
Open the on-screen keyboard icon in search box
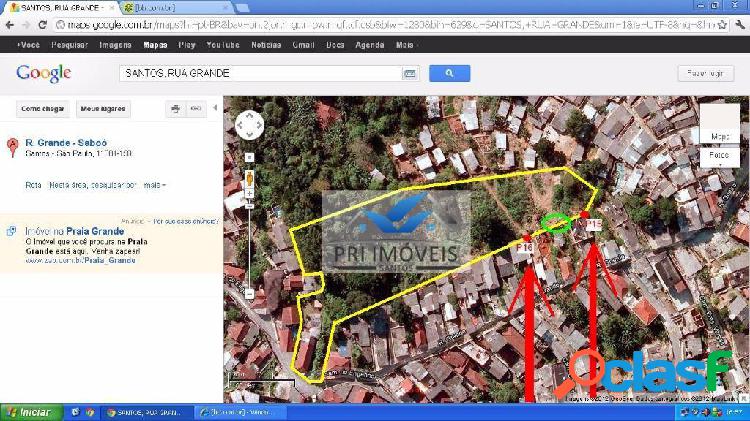[410, 74]
